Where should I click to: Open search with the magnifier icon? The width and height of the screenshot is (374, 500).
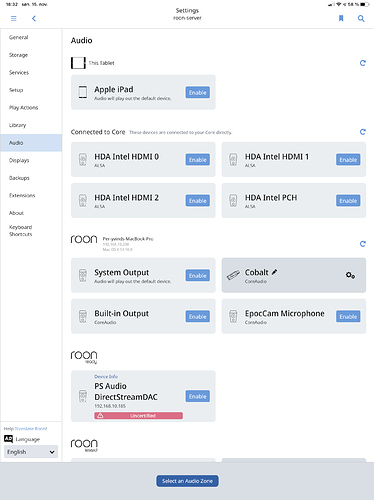coord(361,18)
